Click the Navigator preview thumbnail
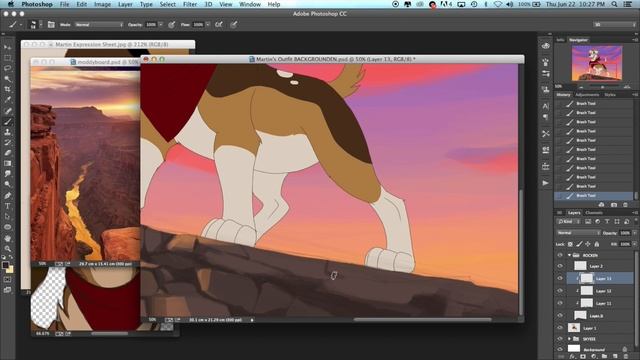The height and width of the screenshot is (360, 640). pyautogui.click(x=597, y=63)
